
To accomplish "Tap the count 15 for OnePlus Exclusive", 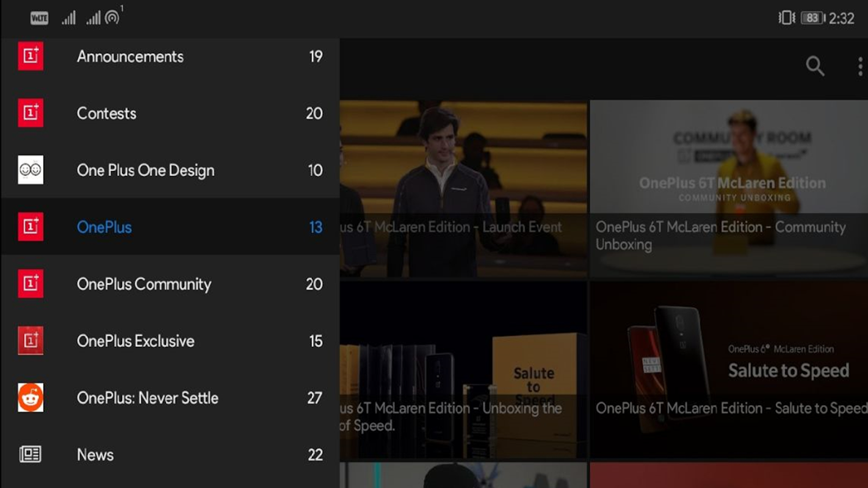I will point(316,341).
